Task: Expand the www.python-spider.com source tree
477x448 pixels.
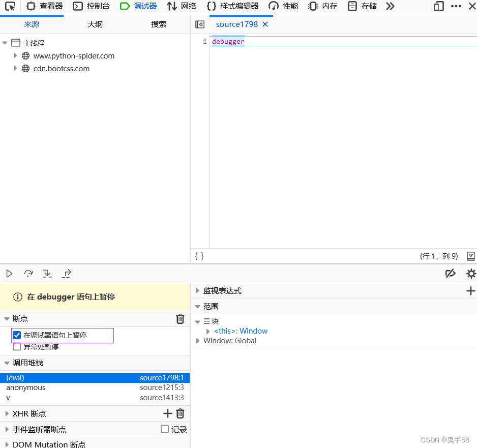Action: click(x=15, y=56)
